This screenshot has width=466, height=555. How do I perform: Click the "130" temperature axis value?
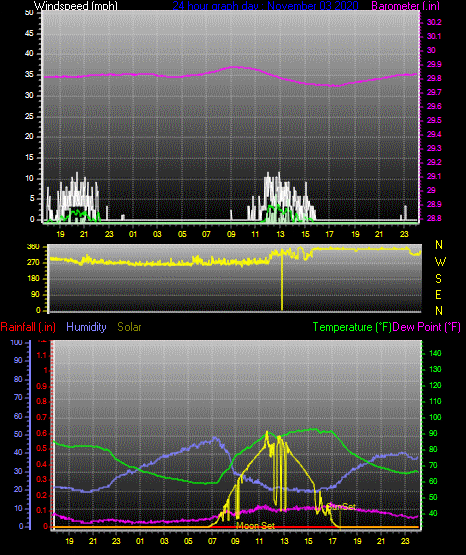pos(435,370)
